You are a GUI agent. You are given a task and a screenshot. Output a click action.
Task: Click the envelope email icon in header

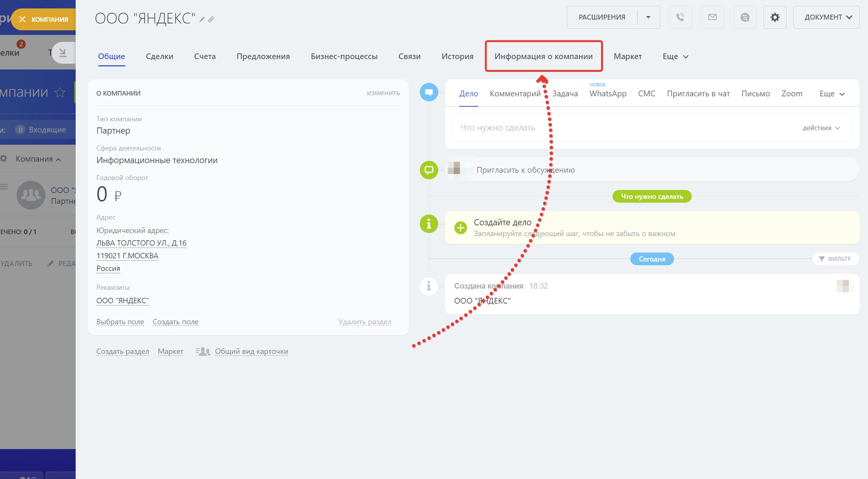[712, 17]
